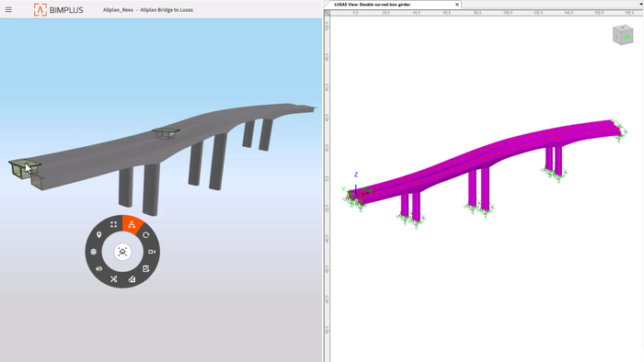This screenshot has width=644, height=362.
Task: Activate the measure ruler triangle tool
Action: 132,279
